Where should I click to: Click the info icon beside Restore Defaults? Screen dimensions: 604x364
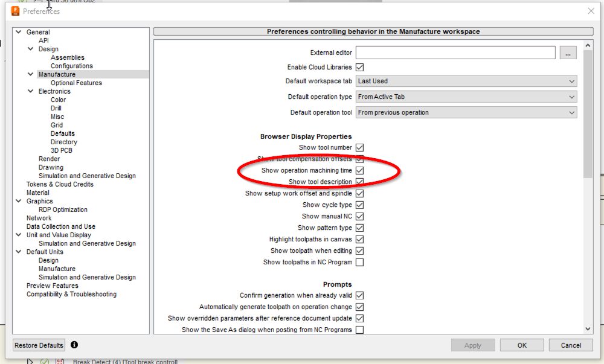click(x=74, y=345)
